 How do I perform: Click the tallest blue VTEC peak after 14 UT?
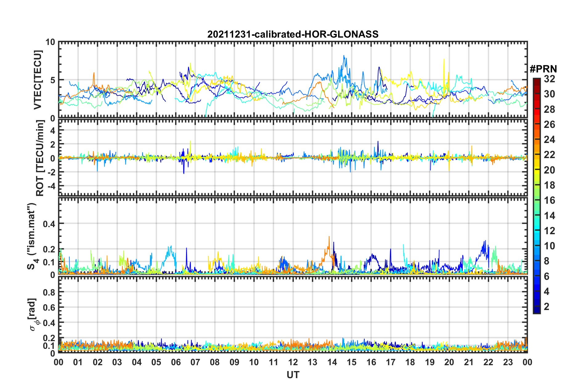[344, 56]
